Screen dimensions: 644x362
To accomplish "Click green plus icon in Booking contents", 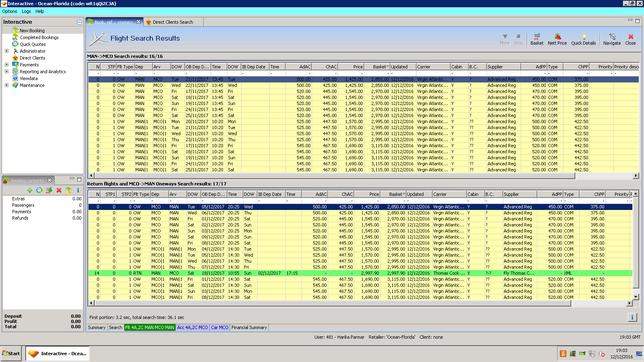I will [x=30, y=190].
